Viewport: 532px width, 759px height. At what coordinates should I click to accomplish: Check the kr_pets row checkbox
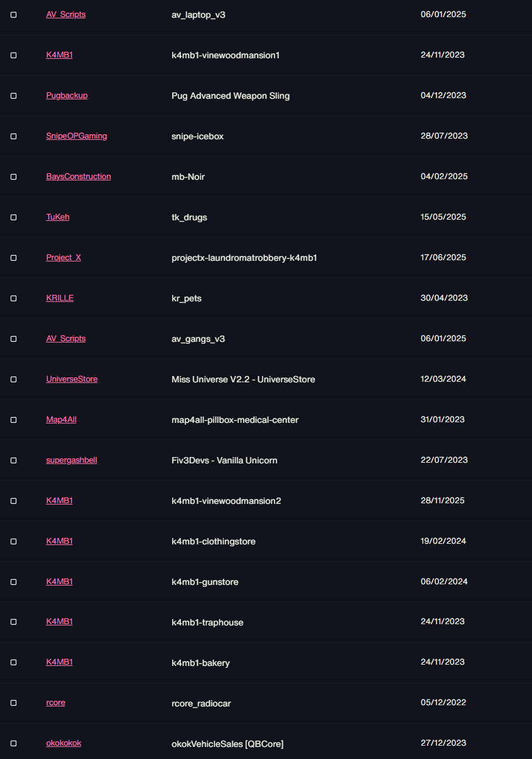click(13, 298)
